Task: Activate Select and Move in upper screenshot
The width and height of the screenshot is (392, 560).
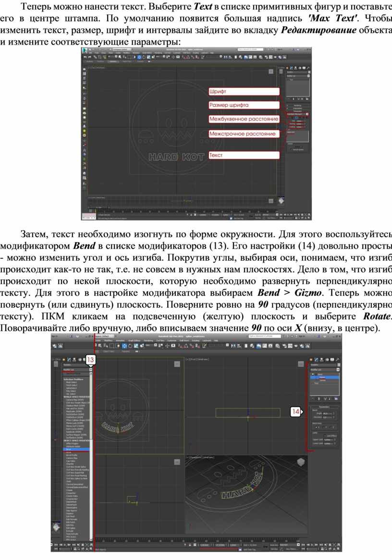Action: (x=139, y=57)
